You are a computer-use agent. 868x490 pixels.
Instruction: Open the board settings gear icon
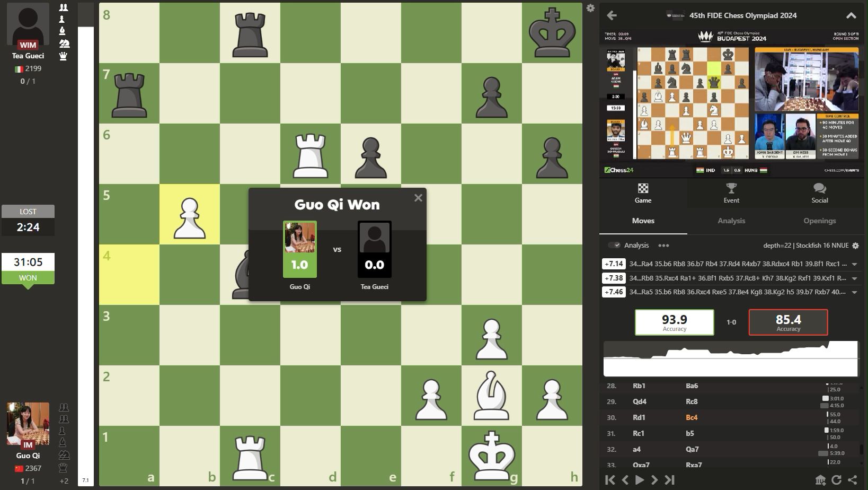tap(590, 8)
